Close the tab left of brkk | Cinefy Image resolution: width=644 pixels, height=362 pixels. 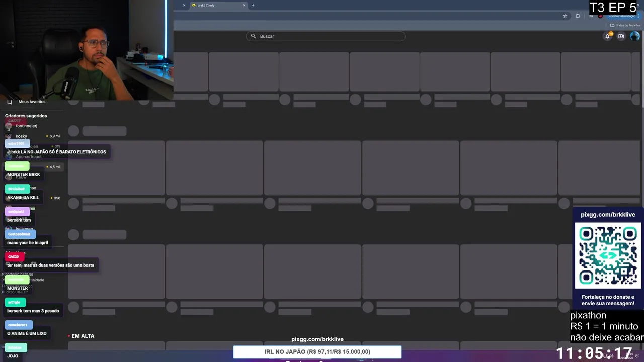pos(184,5)
